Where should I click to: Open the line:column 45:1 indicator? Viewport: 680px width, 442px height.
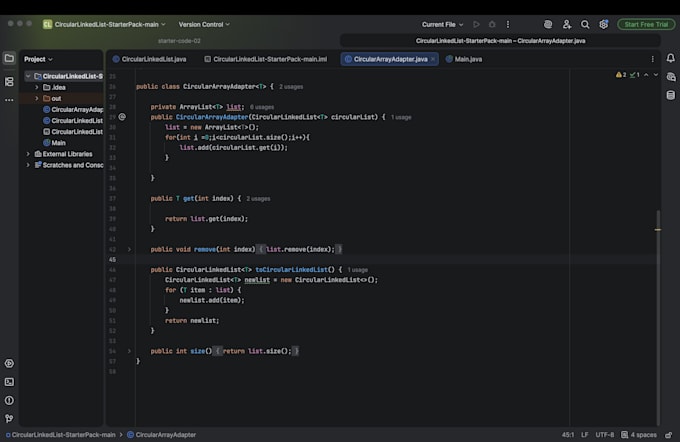pyautogui.click(x=568, y=435)
